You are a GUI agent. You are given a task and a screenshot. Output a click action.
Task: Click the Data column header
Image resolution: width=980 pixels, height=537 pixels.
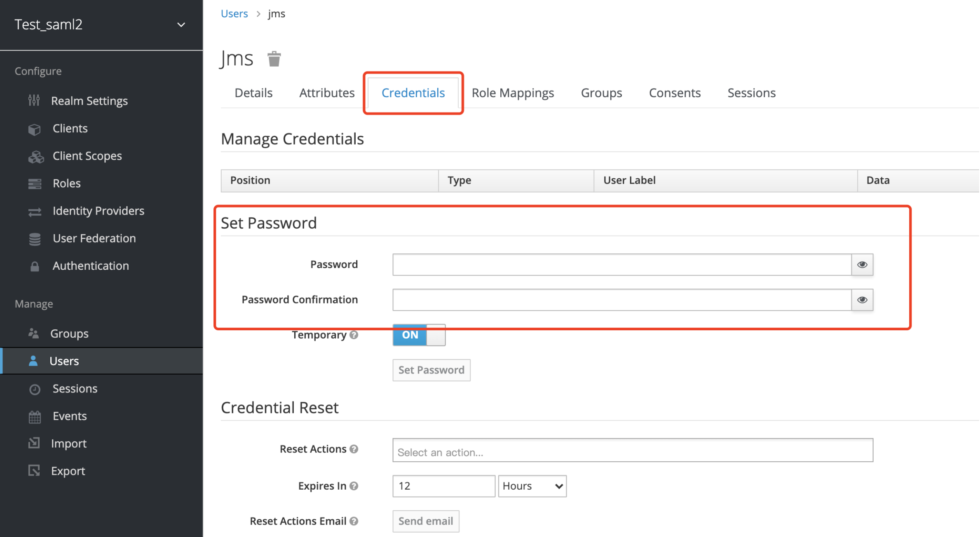point(919,181)
